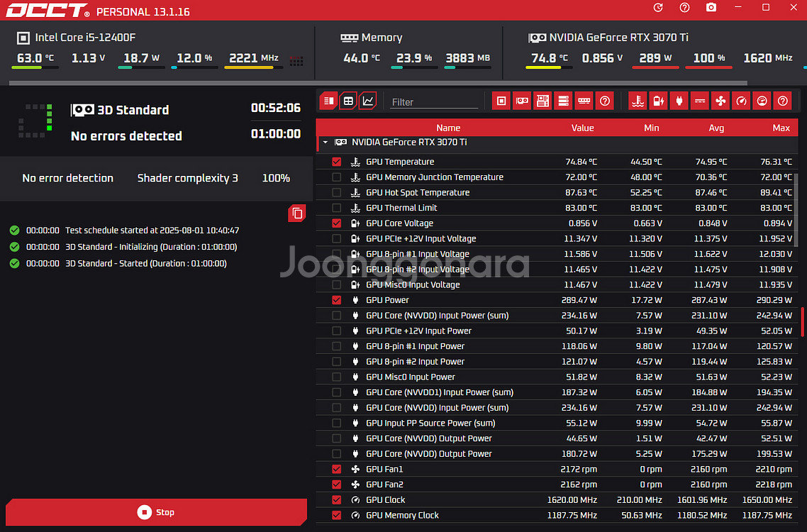807x532 pixels.
Task: Click the 'No errors detected' status text
Action: [x=126, y=136]
